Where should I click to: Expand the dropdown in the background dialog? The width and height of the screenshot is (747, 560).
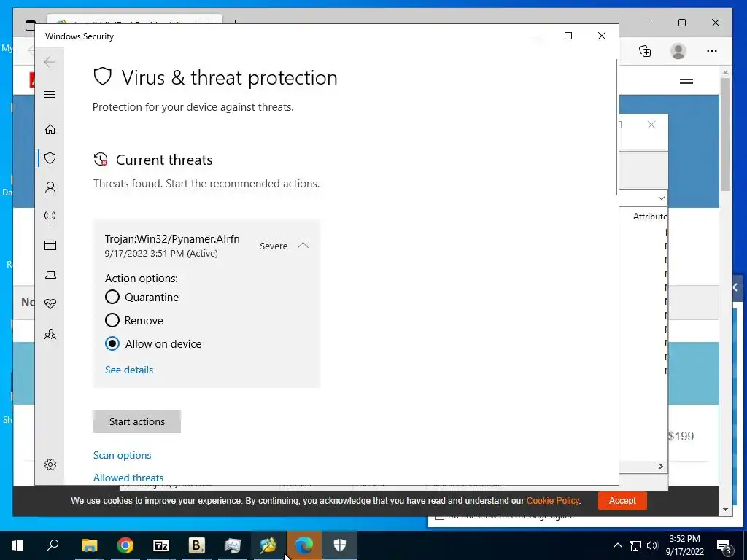[x=661, y=198]
